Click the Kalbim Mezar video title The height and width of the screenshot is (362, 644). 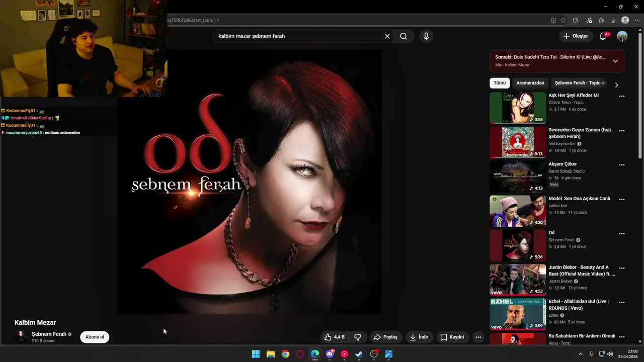point(35,323)
